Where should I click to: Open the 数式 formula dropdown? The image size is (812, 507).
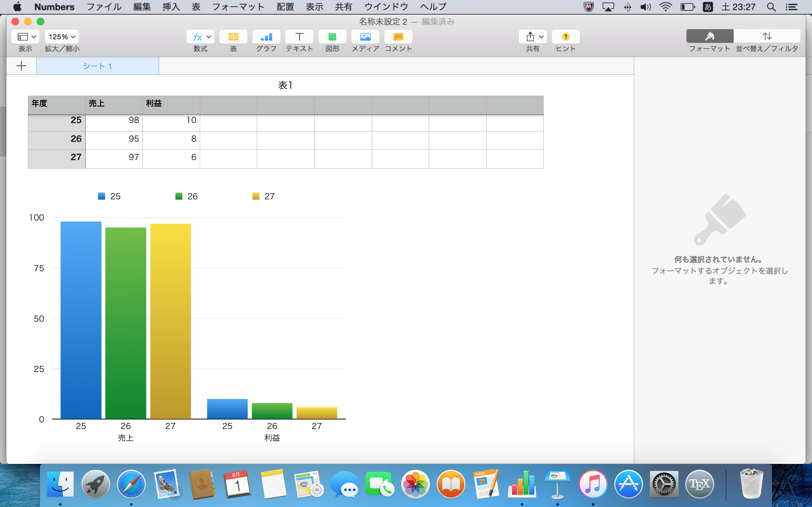point(200,37)
